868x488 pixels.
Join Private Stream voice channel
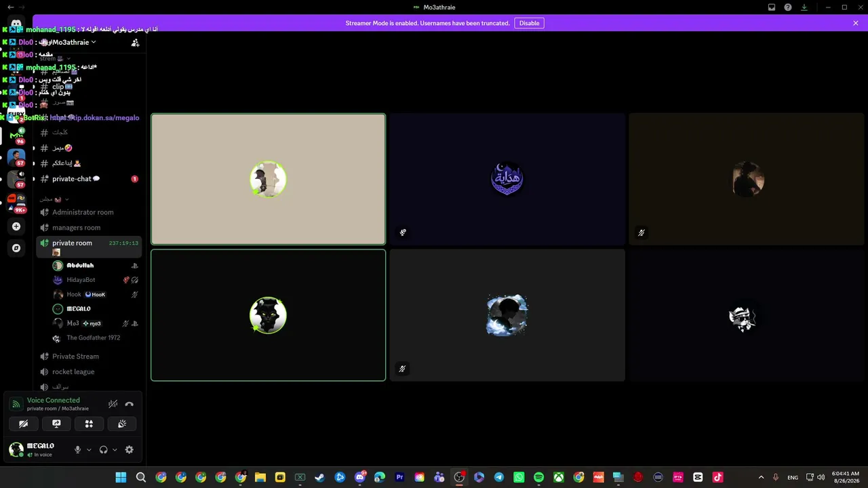coord(90,357)
